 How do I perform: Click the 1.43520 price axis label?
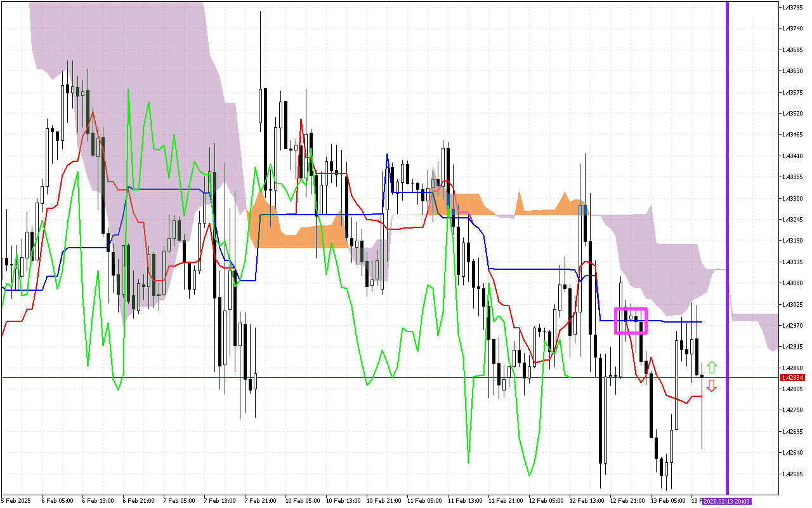point(792,114)
